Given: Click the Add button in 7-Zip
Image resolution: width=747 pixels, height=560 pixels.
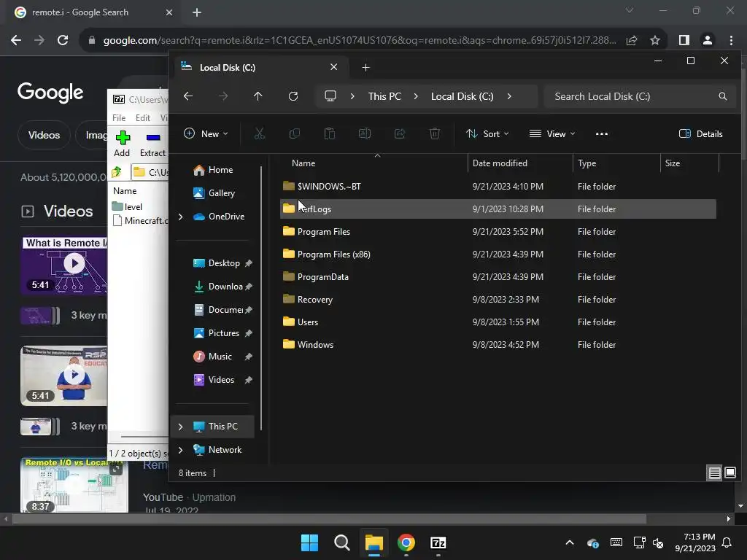Looking at the screenshot, I should point(123,144).
